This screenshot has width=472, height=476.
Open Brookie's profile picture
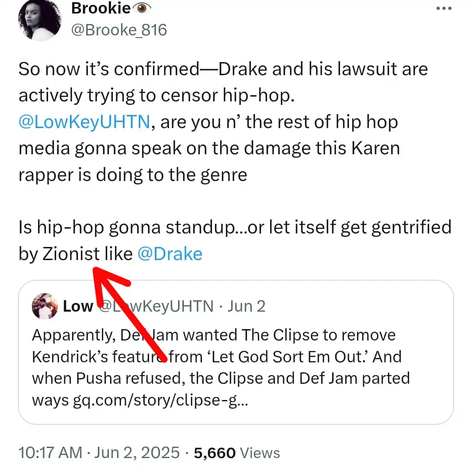click(40, 21)
